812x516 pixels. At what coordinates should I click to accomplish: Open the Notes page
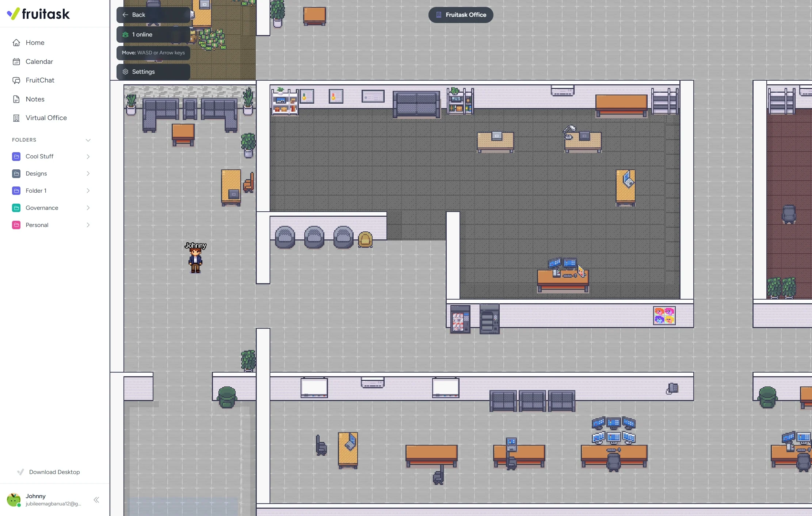[35, 99]
